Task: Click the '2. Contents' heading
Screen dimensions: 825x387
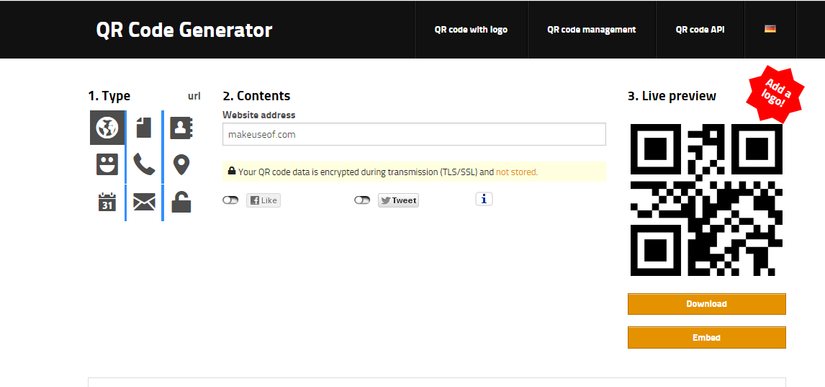Action: 256,96
